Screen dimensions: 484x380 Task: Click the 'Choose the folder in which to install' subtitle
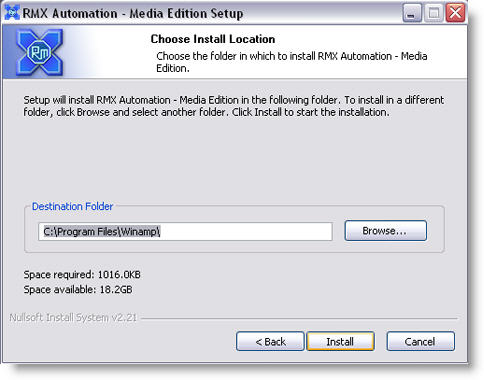(292, 62)
